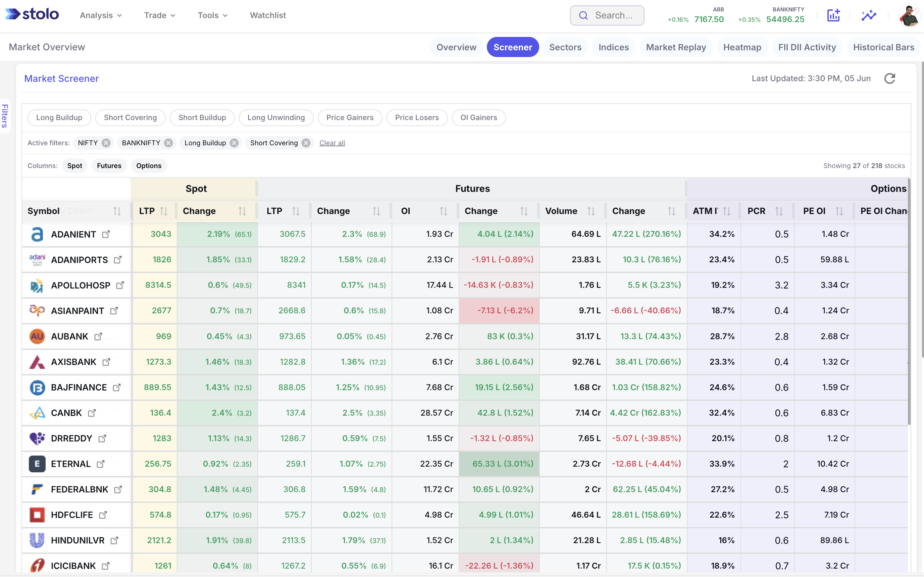Toggle the Spot columns chip

coord(74,166)
